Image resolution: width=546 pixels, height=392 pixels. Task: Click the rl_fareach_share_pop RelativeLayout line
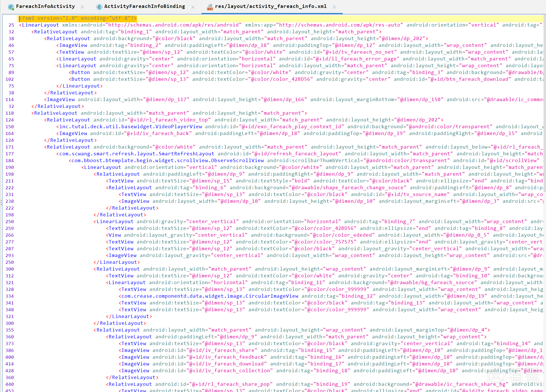325,384
